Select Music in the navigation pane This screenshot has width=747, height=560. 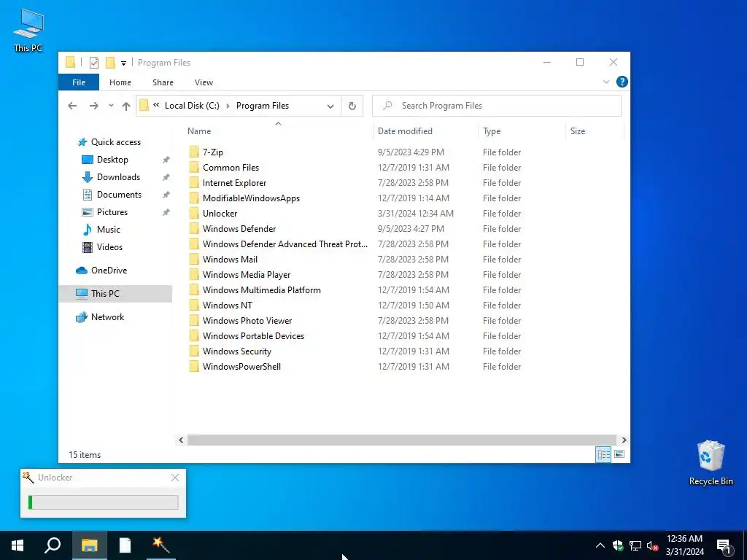click(108, 230)
